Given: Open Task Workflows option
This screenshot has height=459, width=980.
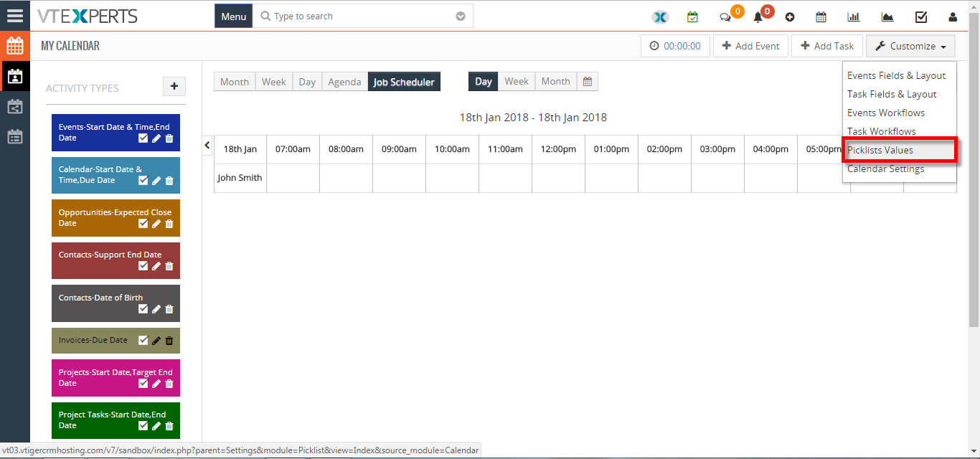Looking at the screenshot, I should coord(881,131).
